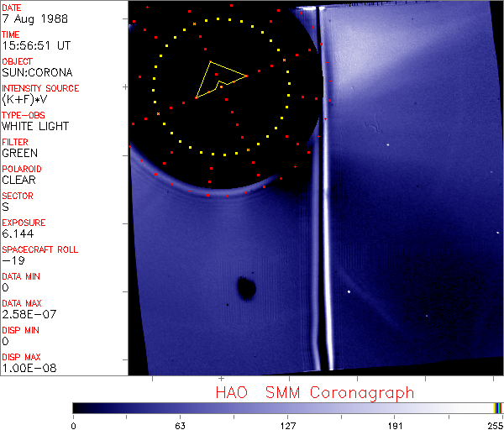This screenshot has width=504, height=430.
Task: Click the DATA MAX value 2.58E-07
Action: click(x=27, y=314)
